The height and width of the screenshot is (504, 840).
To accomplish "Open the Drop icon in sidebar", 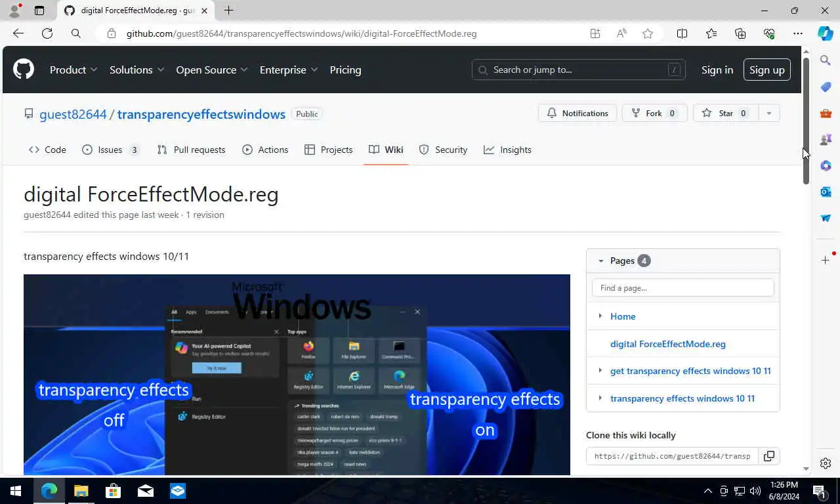I will click(826, 218).
